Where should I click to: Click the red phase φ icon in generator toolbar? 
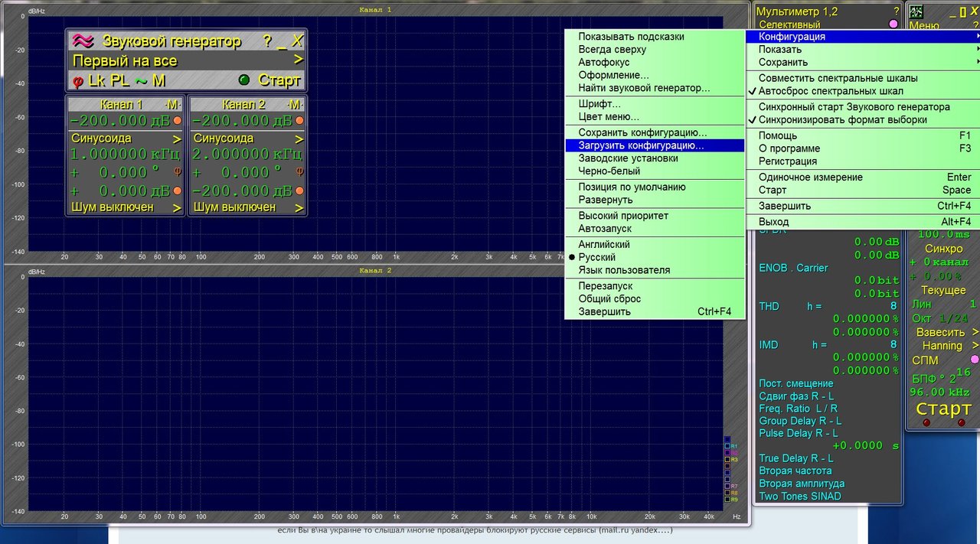click(78, 80)
